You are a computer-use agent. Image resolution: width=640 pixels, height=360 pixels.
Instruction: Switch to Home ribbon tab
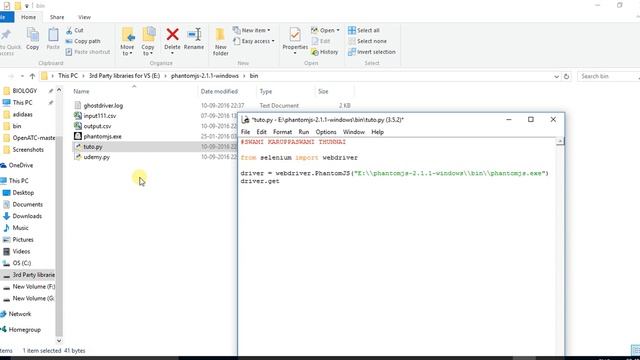point(28,17)
